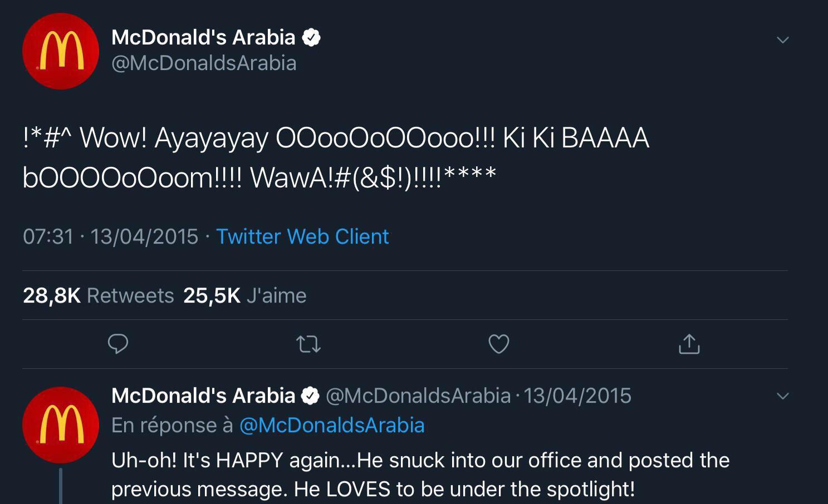The image size is (828, 504).
Task: Open more options for McDonald's Arabia tweet
Action: pos(783,39)
